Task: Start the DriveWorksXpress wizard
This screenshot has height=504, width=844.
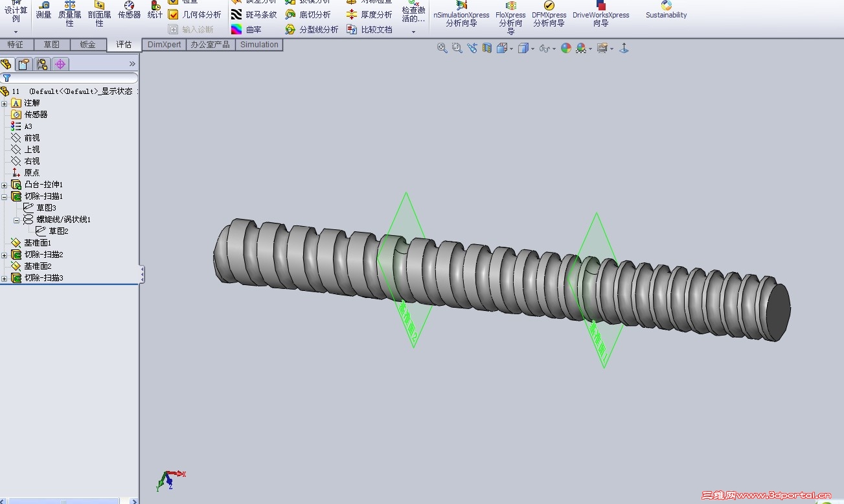Action: point(601,14)
